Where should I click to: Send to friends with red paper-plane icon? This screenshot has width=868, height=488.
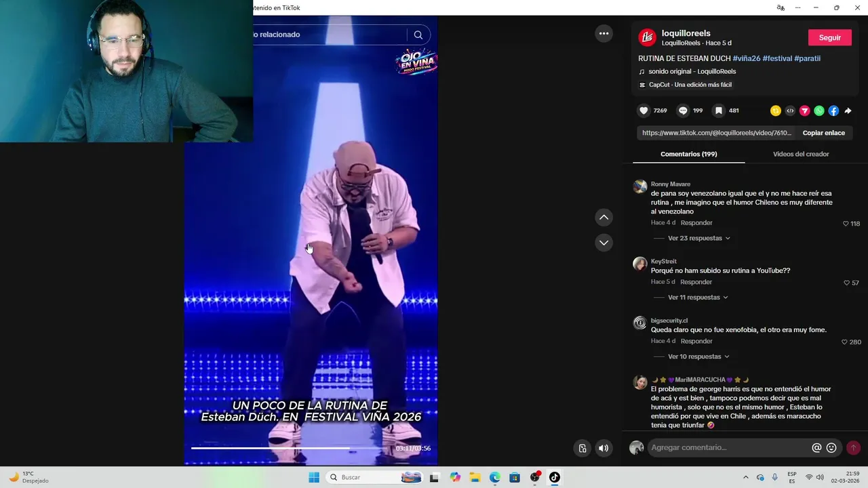(805, 110)
